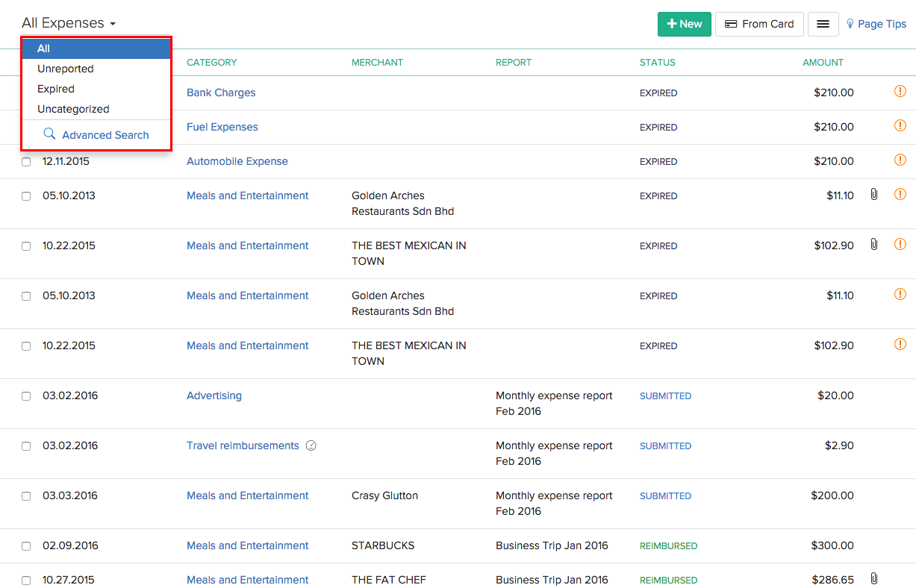Screen dimensions: 916x588
Task: Choose the highlighted All filter option
Action: pyautogui.click(x=44, y=49)
